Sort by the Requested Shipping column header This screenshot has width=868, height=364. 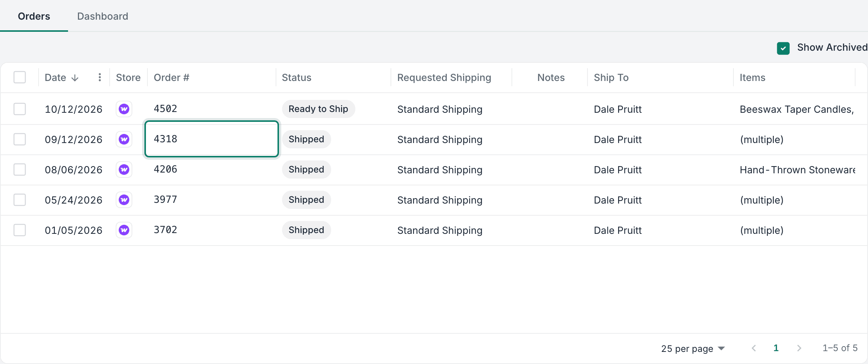pyautogui.click(x=444, y=78)
